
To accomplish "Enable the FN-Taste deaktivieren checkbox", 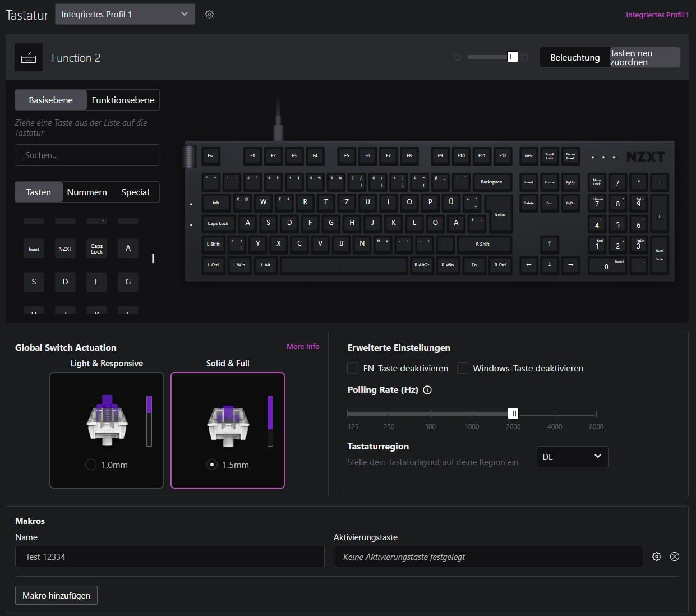I will (353, 368).
